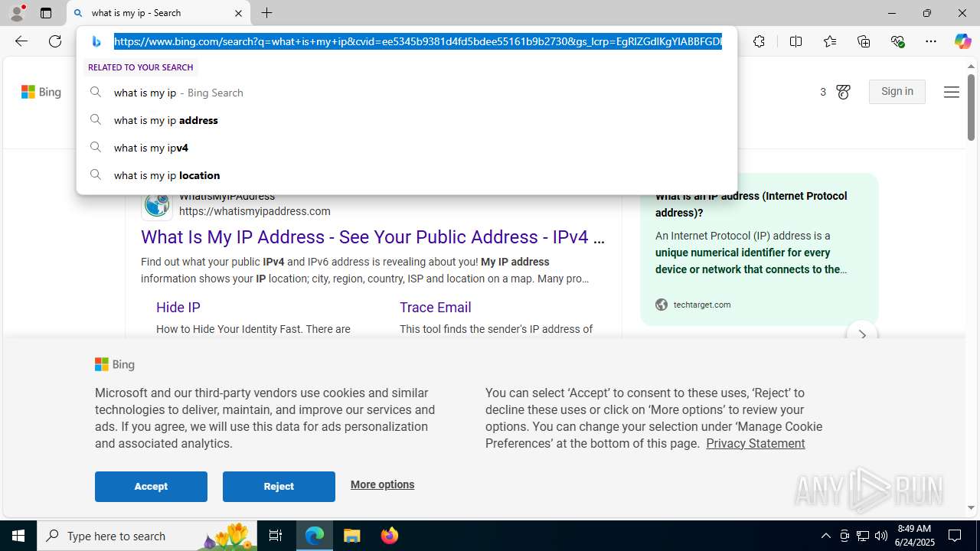
Task: Open the volume control tray icon
Action: [x=881, y=536]
